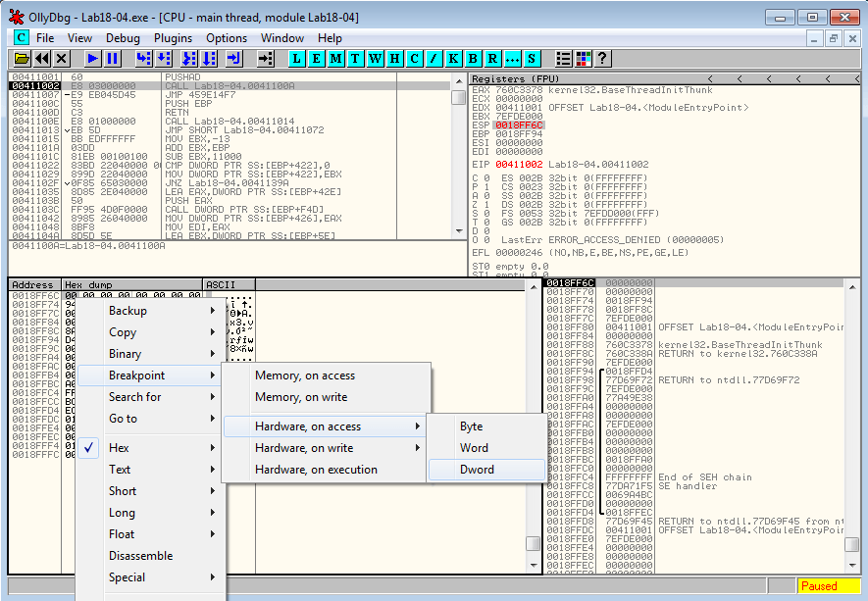Choose Memory, on access breakpoint
Screen dimensions: 868x601
305,376
